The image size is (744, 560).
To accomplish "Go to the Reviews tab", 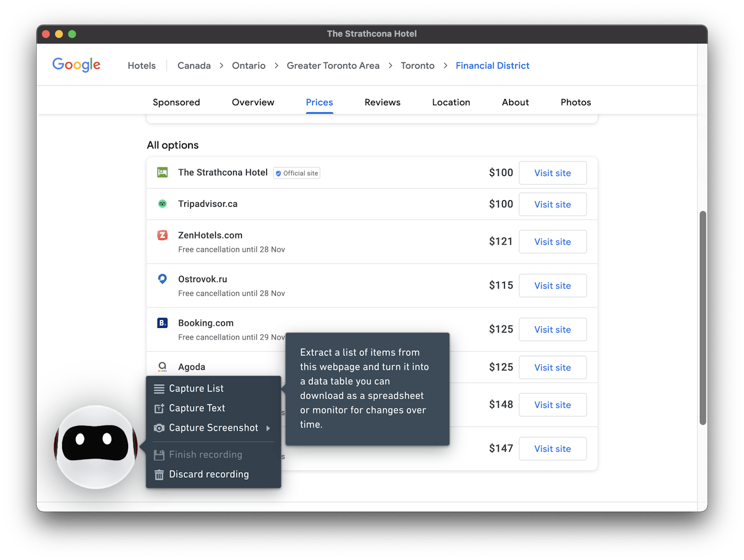I will pos(383,102).
